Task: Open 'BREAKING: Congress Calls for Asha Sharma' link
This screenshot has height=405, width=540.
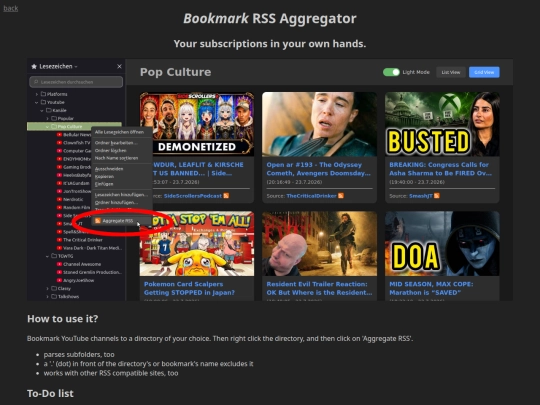Action: [x=440, y=169]
